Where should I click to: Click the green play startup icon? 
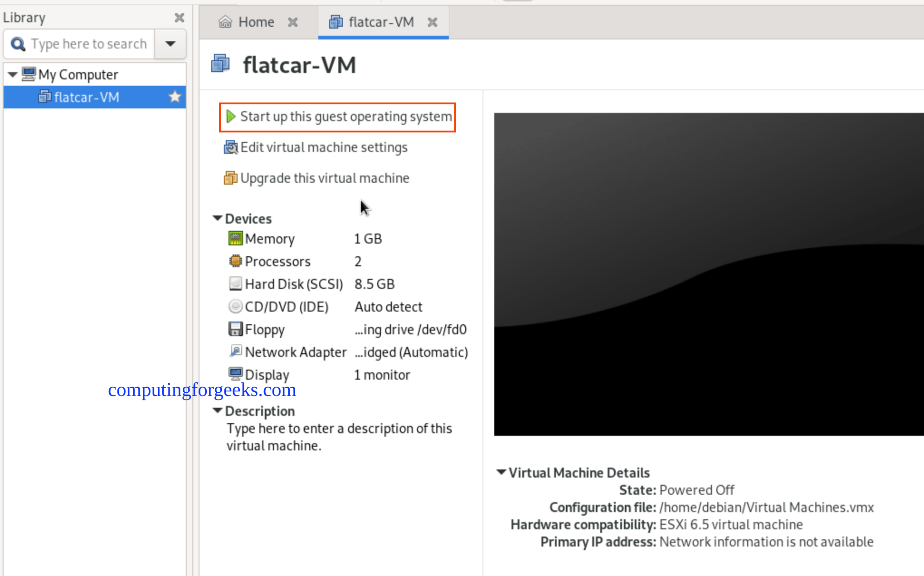tap(231, 117)
